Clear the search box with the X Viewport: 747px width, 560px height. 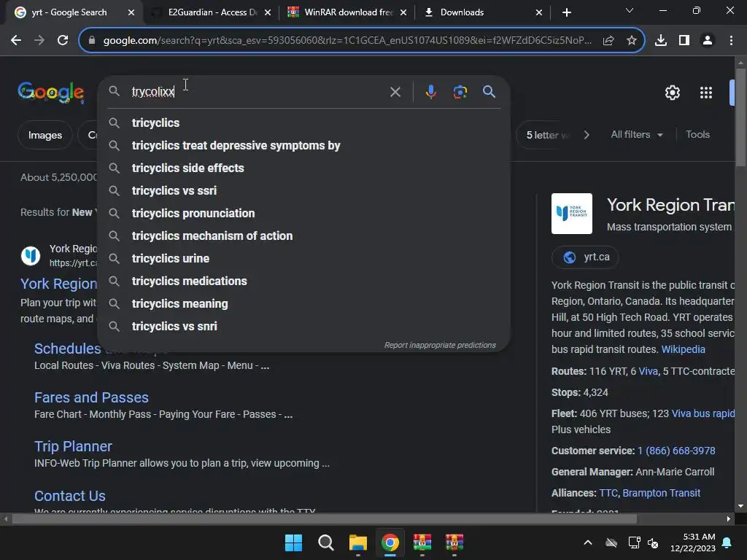point(395,92)
